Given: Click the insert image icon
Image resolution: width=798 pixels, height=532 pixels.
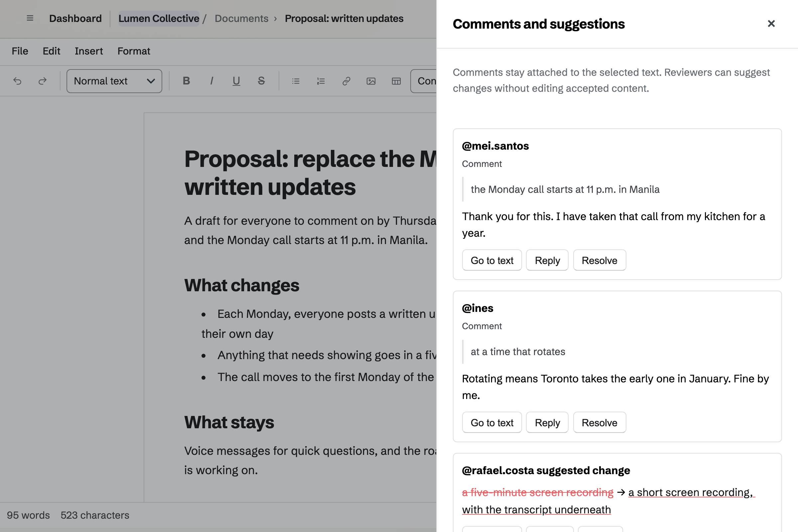Looking at the screenshot, I should 371,81.
